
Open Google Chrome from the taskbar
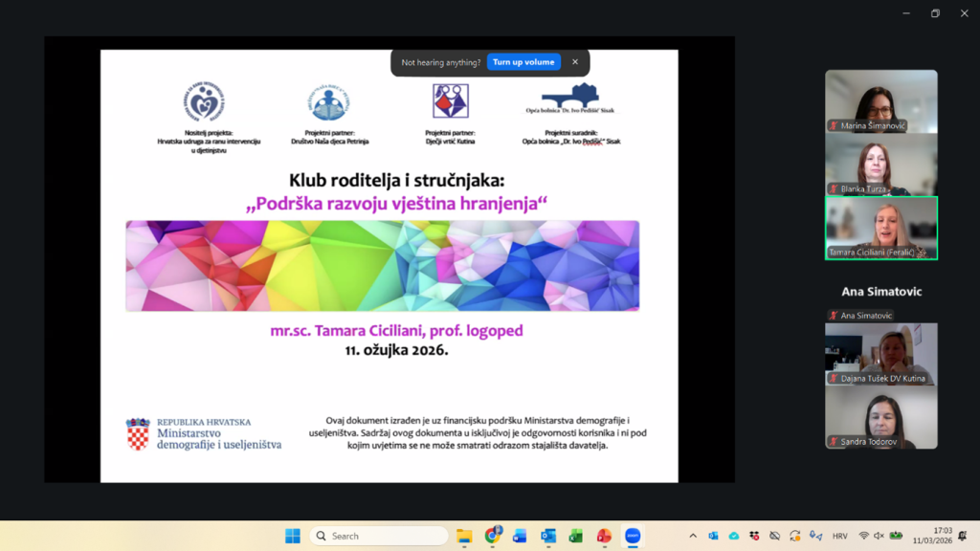coord(492,536)
